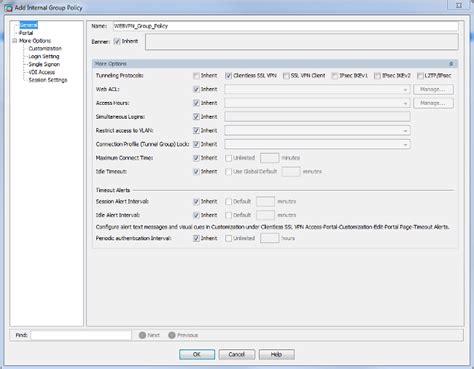The image size is (474, 369).
Task: Click the OK button
Action: [x=197, y=354]
